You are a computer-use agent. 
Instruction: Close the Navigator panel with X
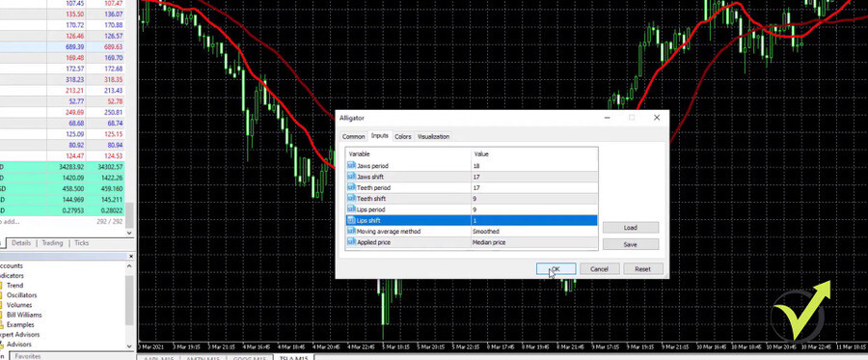tap(130, 257)
